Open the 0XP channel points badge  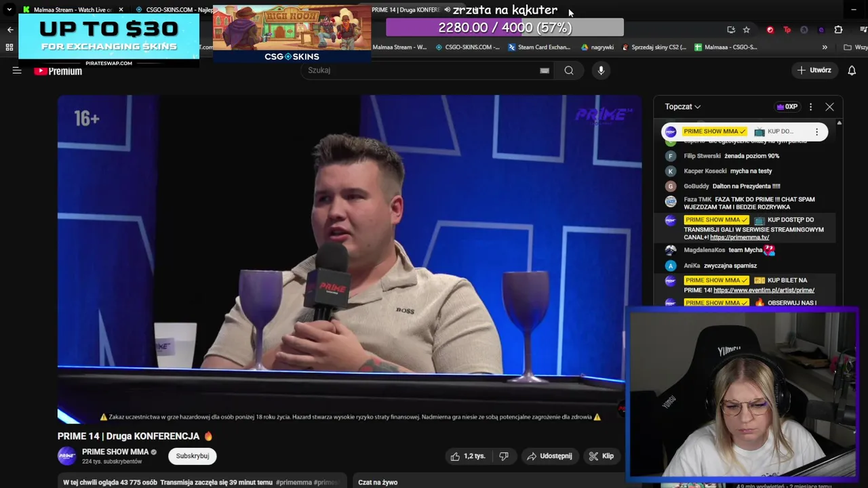tap(787, 106)
